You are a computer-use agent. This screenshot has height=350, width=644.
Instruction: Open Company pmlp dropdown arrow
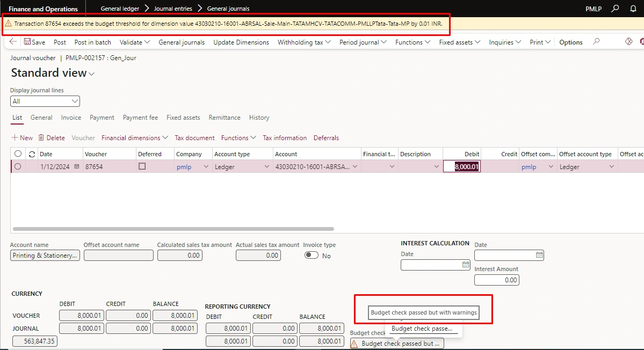coord(206,166)
